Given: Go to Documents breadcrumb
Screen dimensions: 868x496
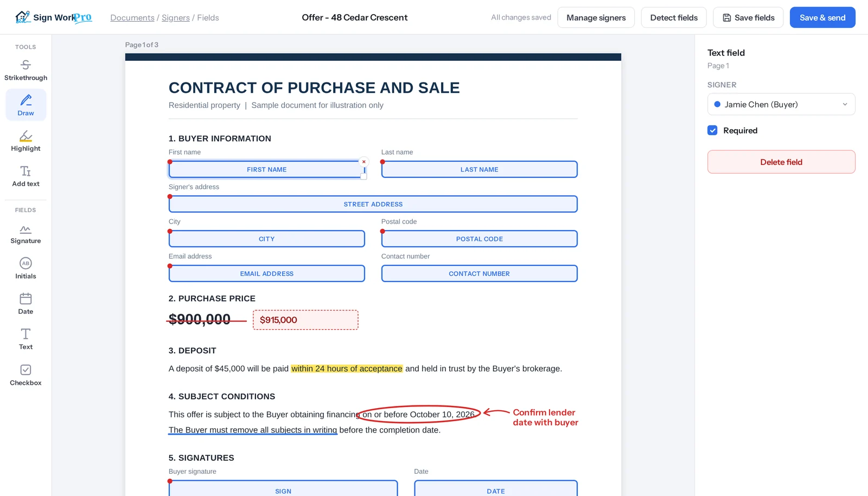Looking at the screenshot, I should [x=132, y=18].
